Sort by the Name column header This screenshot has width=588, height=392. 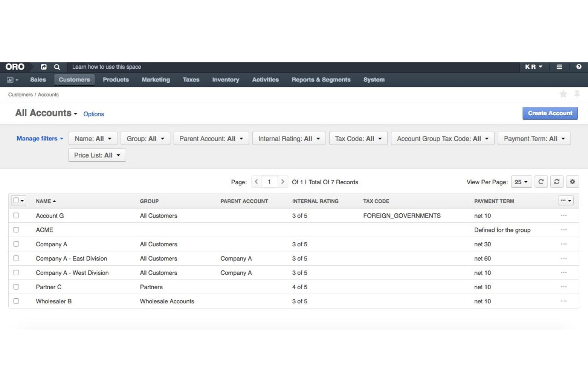point(46,201)
